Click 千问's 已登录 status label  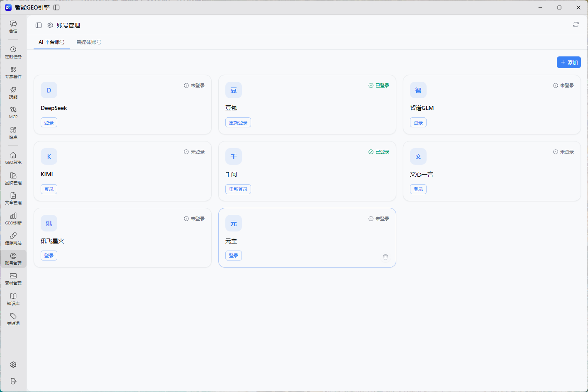[x=379, y=152]
